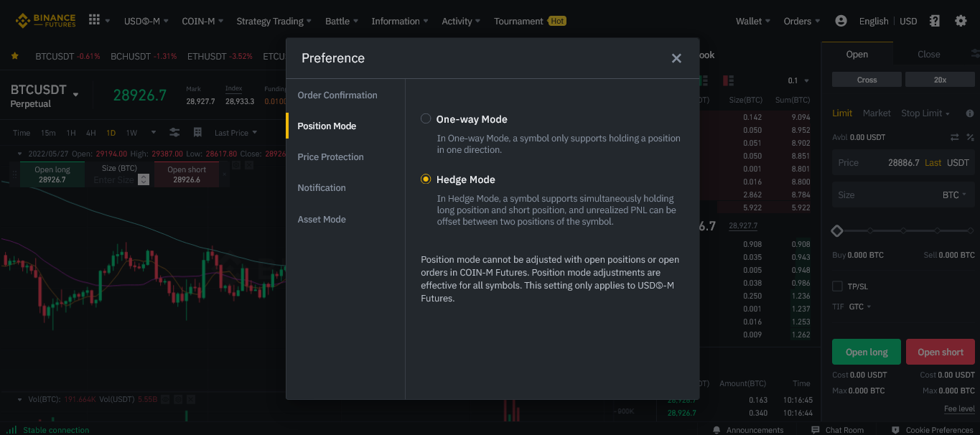Collapse the OHLC legend arrow
980x435 pixels.
[20, 154]
